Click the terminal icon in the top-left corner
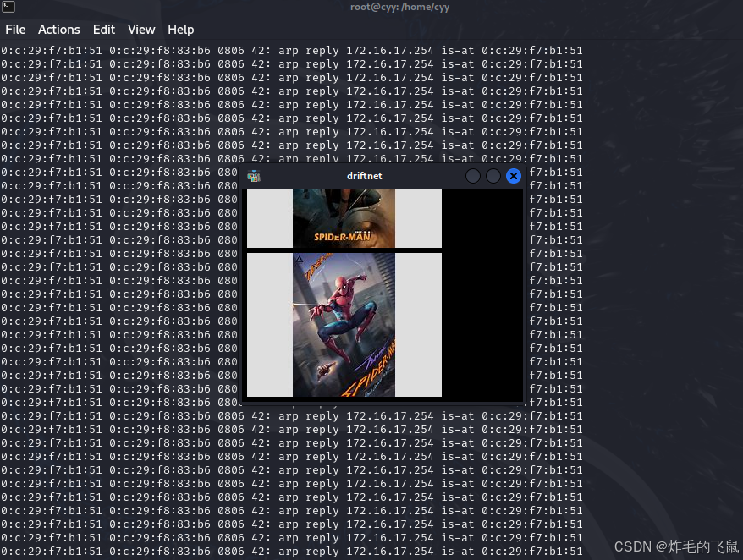 8,8
